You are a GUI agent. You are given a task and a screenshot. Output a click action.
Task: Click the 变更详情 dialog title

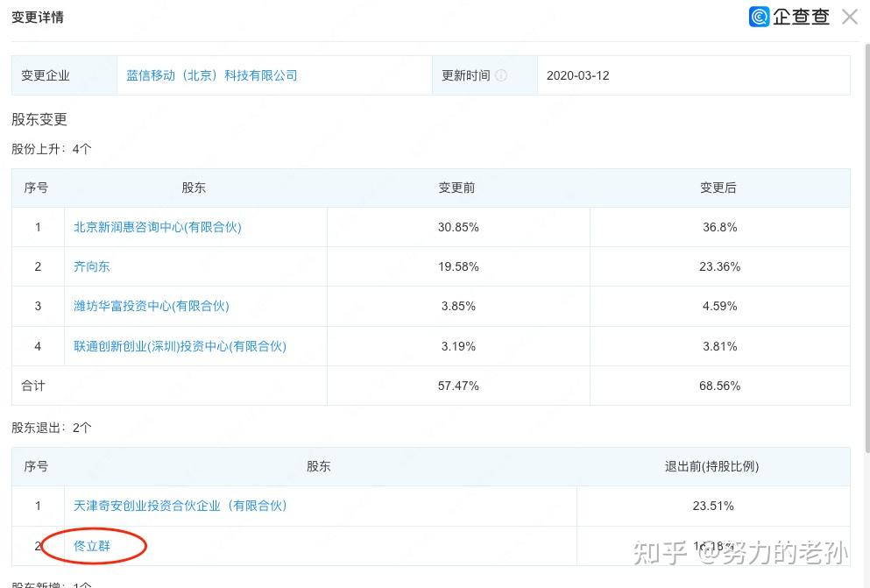[x=37, y=17]
